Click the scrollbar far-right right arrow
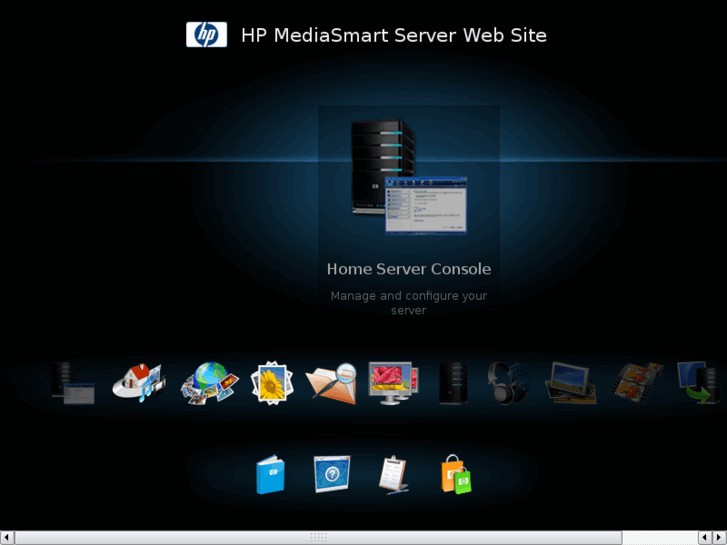The image size is (727, 545). [x=720, y=538]
